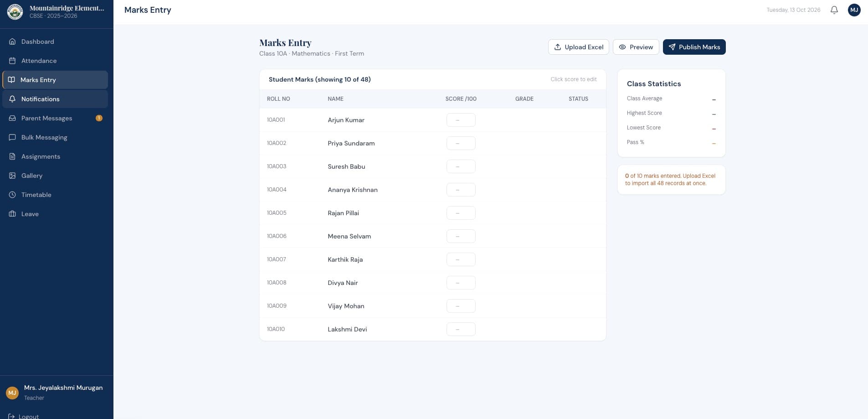
Task: Click Class Average statistic label
Action: 644,98
